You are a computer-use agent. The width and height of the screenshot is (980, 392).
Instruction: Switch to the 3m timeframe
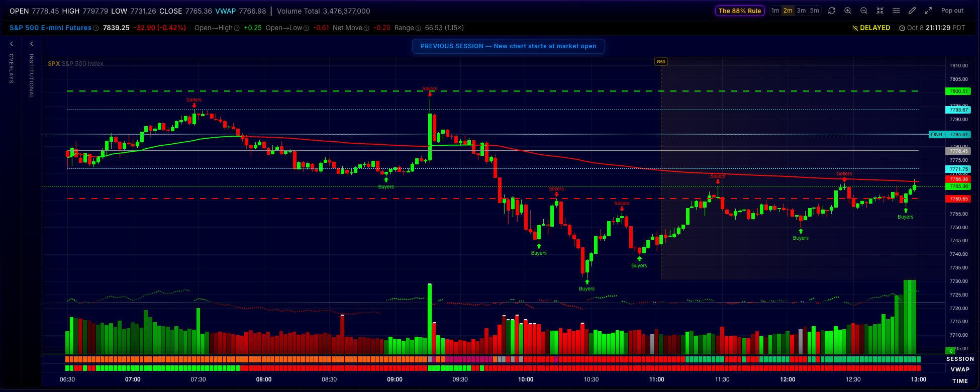click(801, 11)
